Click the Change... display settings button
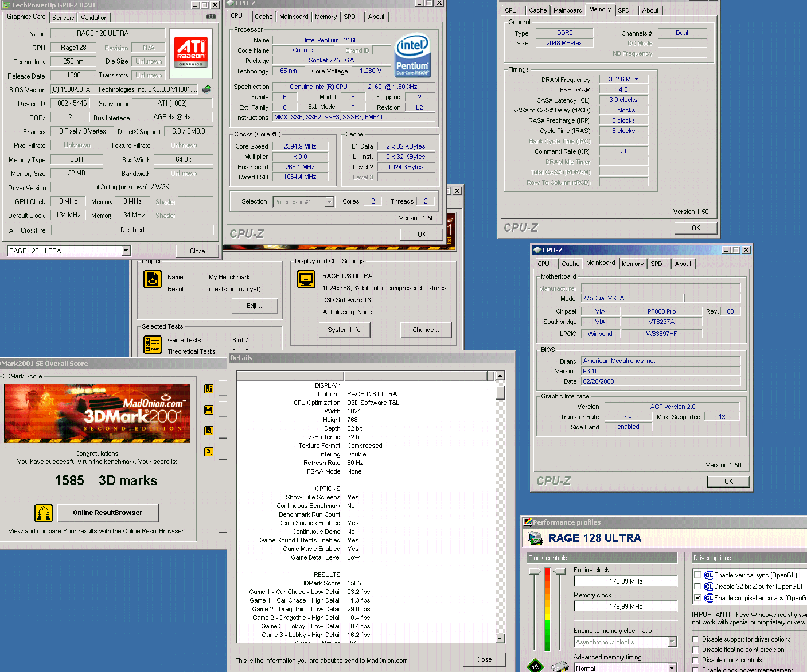This screenshot has height=672, width=807. (426, 330)
